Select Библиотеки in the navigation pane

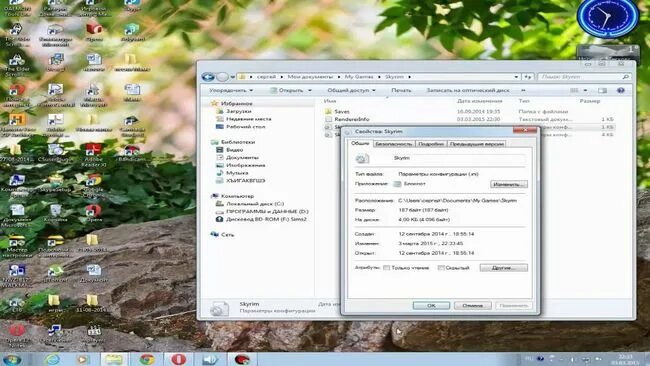[238, 142]
